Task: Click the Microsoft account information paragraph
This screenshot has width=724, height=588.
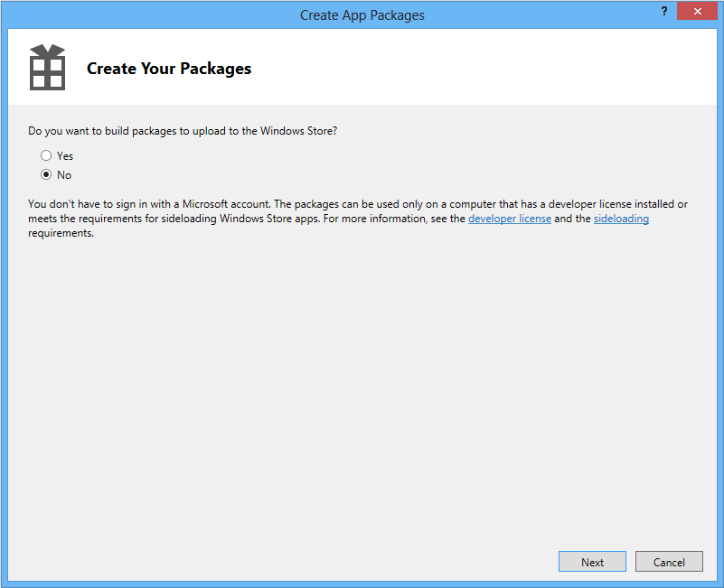Action: (x=271, y=205)
